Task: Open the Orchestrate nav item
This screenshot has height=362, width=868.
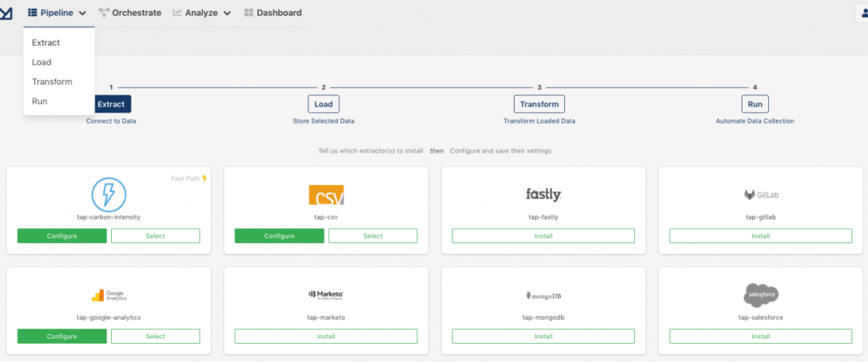Action: coord(130,13)
